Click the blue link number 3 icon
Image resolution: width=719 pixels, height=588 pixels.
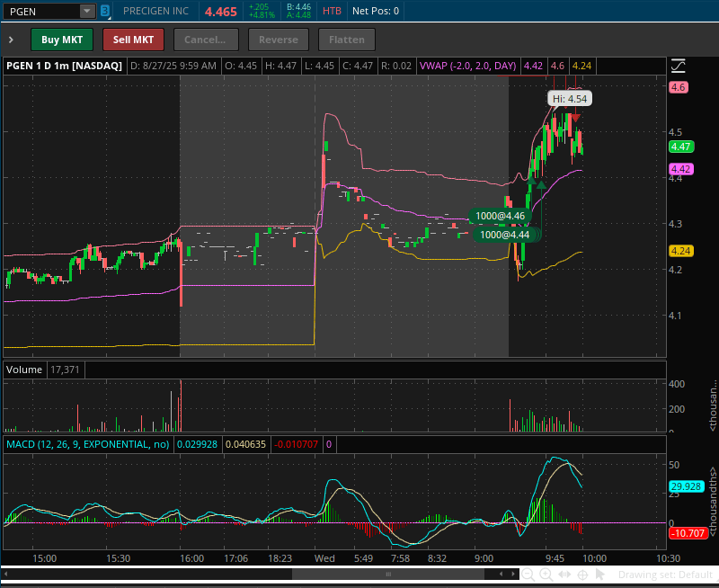105,12
